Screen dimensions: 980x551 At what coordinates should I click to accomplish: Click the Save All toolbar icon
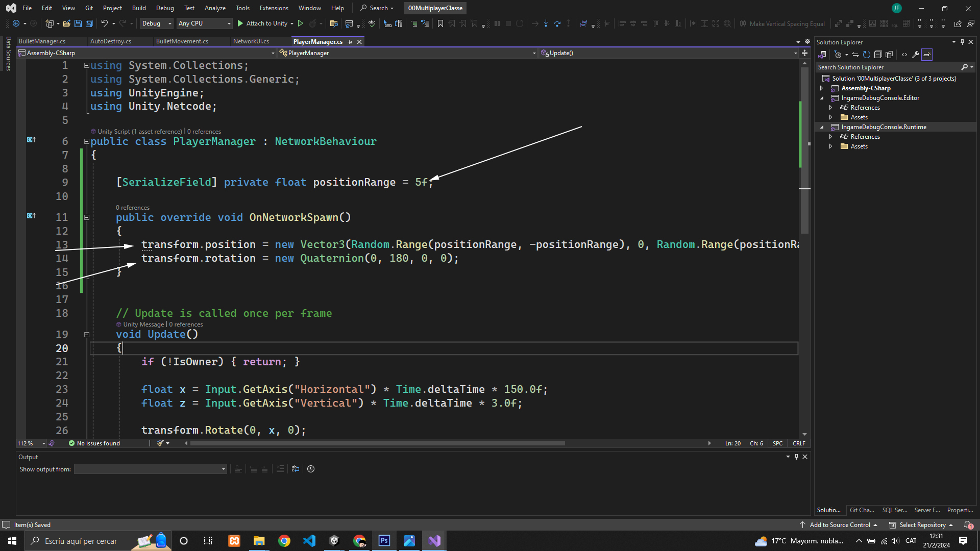(89, 23)
